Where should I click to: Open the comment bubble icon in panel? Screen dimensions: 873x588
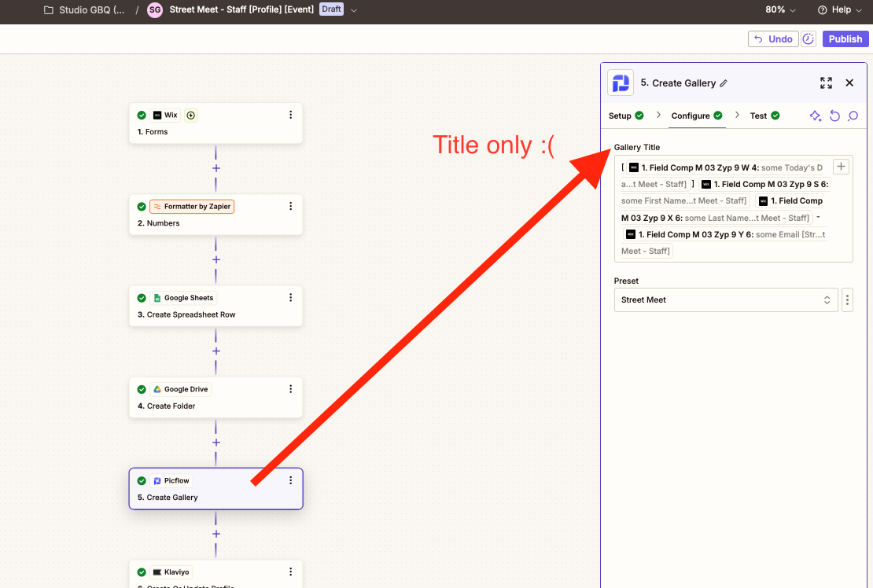tap(853, 116)
